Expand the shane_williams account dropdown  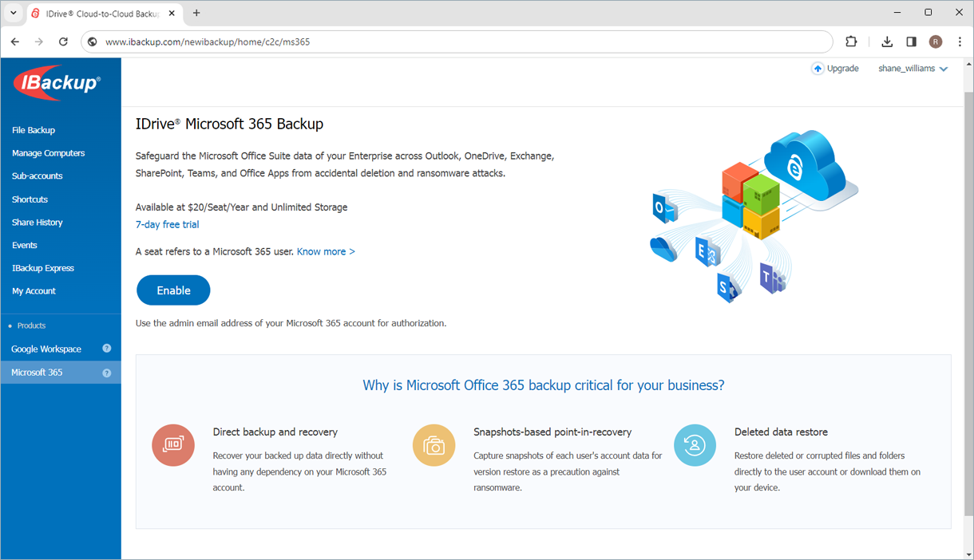coord(913,69)
